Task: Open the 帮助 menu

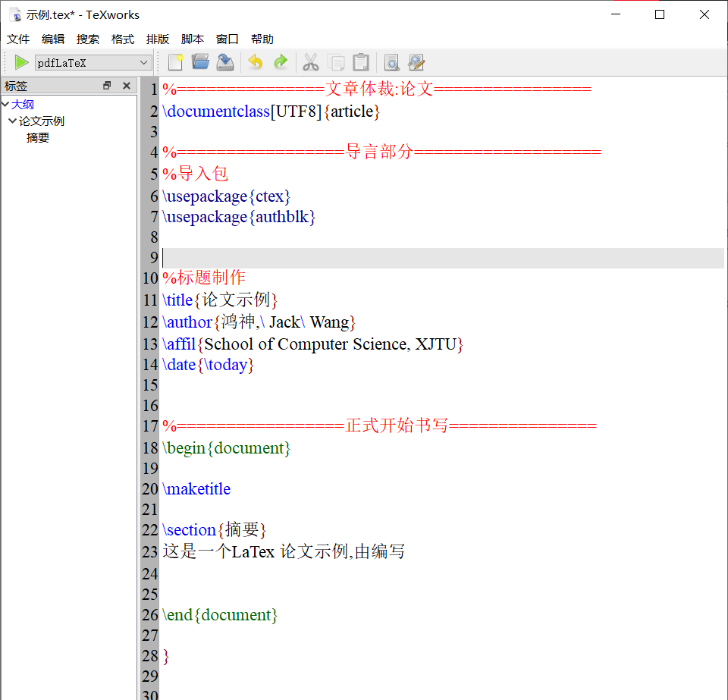Action: coord(262,39)
